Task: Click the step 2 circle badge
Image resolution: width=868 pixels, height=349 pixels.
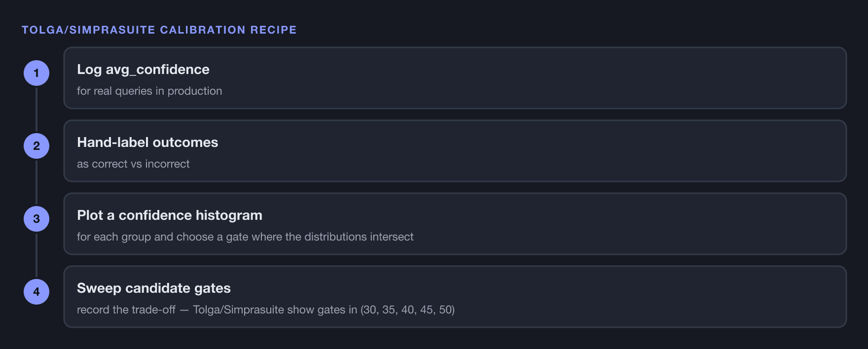Action: (36, 146)
